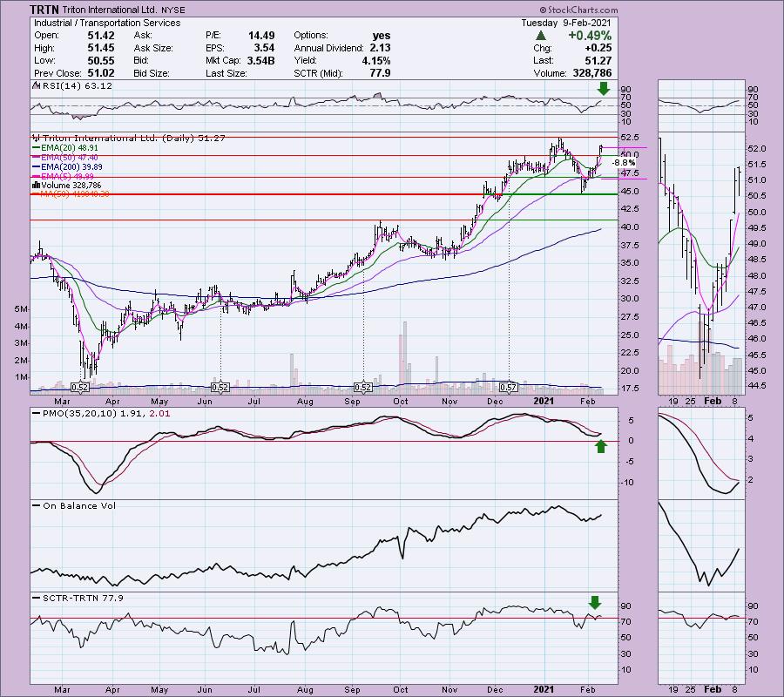Click the High value 51.45
This screenshot has width=784, height=697.
click(x=101, y=48)
